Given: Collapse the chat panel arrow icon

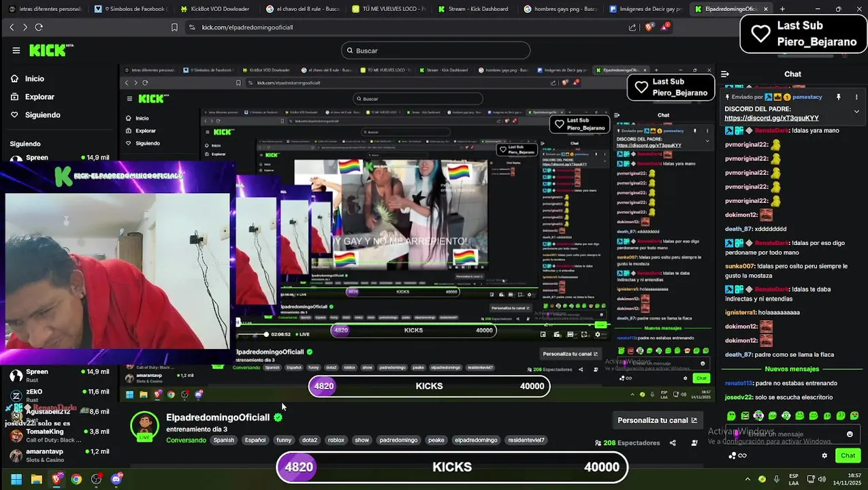Looking at the screenshot, I should 725,74.
